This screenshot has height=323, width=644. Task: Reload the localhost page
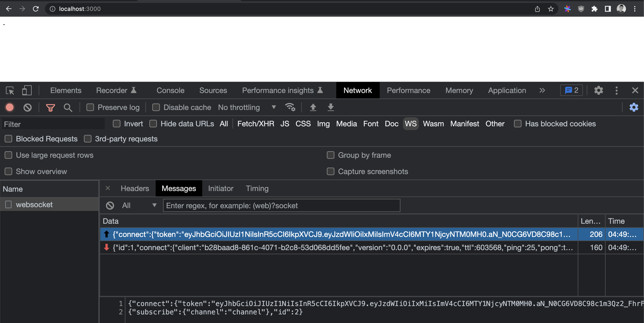(36, 9)
